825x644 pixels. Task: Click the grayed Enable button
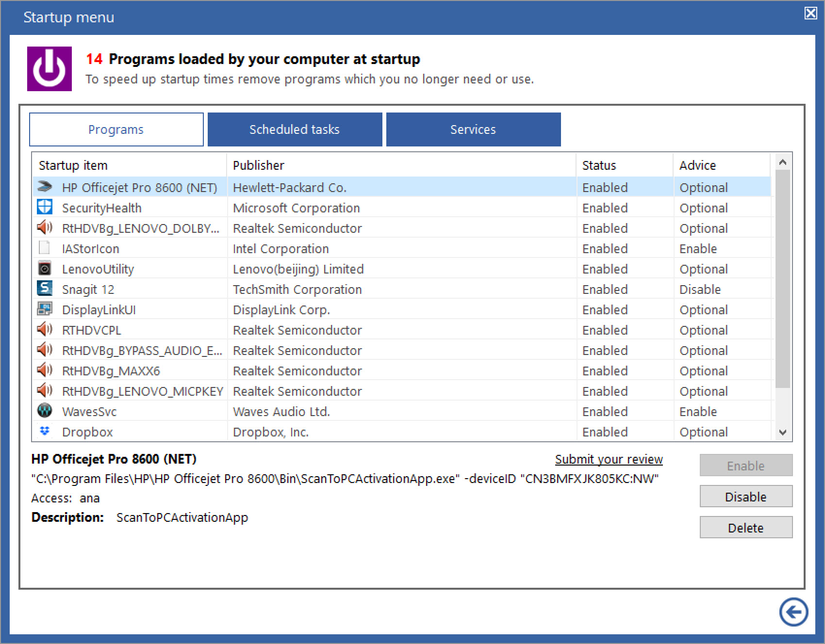tap(746, 466)
